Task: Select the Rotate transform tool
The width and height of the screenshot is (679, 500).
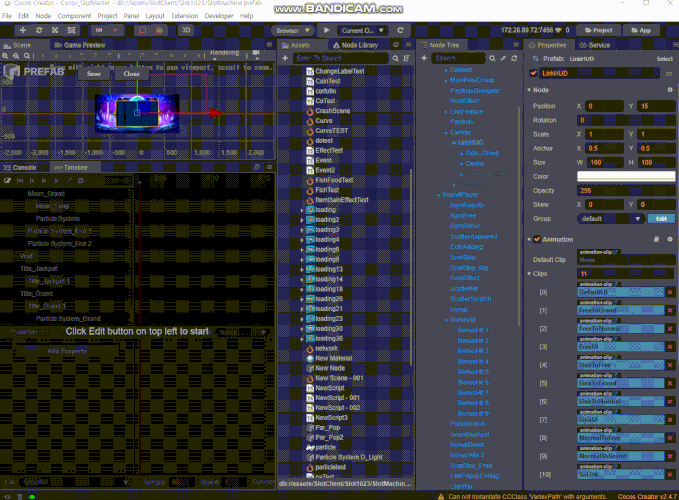Action: pyautogui.click(x=39, y=30)
